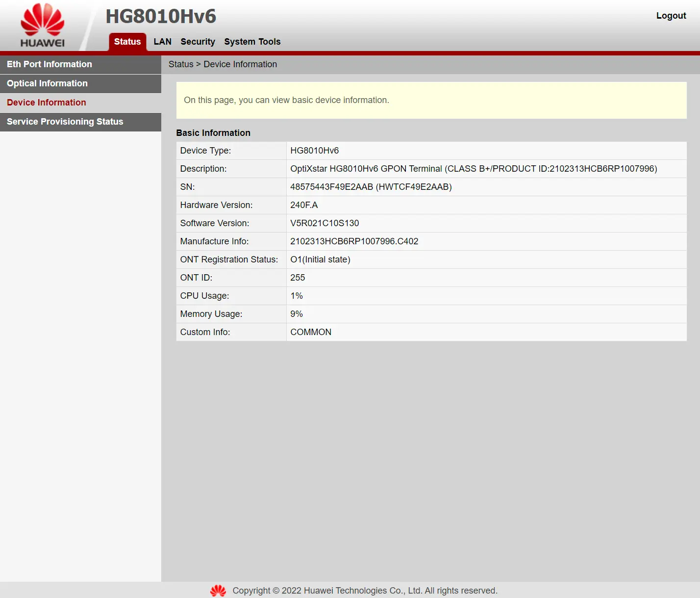
Task: Click the Huawei copyright notice in footer
Action: pos(365,591)
